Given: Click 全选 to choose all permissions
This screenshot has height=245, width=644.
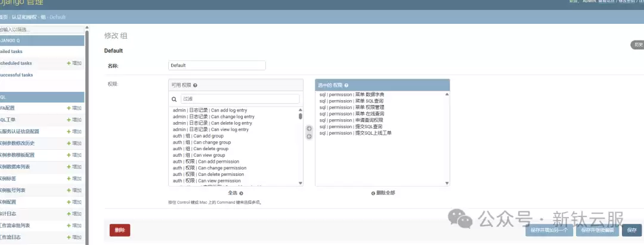Looking at the screenshot, I should coord(236,193).
